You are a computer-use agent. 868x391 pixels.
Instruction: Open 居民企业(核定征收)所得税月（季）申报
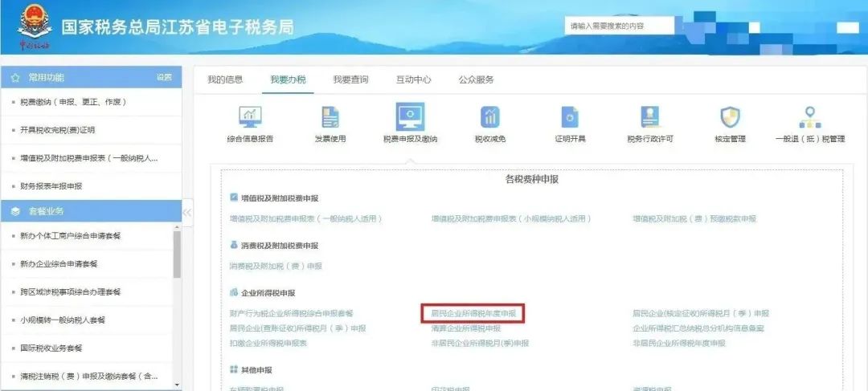coord(701,314)
